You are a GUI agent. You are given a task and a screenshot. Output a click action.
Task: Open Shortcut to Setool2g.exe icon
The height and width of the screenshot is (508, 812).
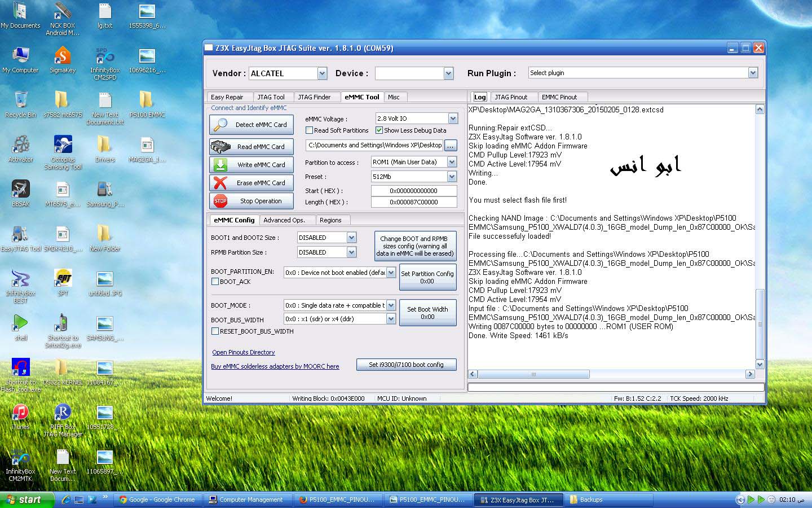coord(63,331)
